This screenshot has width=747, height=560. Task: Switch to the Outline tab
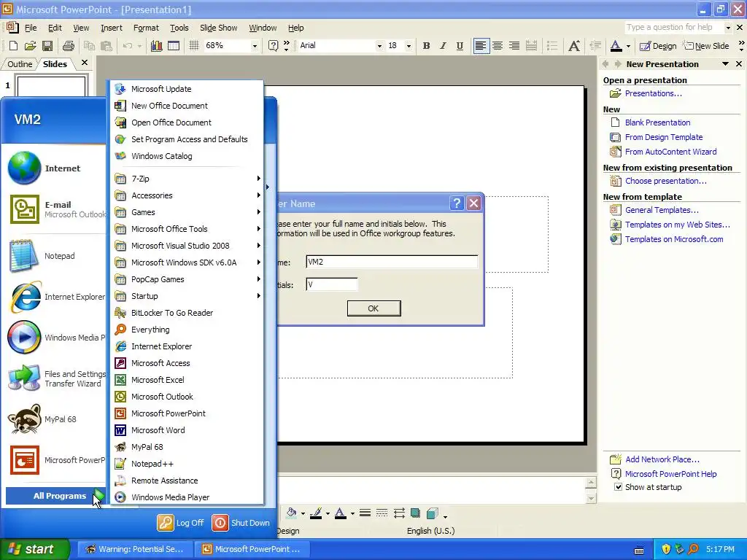tap(20, 64)
